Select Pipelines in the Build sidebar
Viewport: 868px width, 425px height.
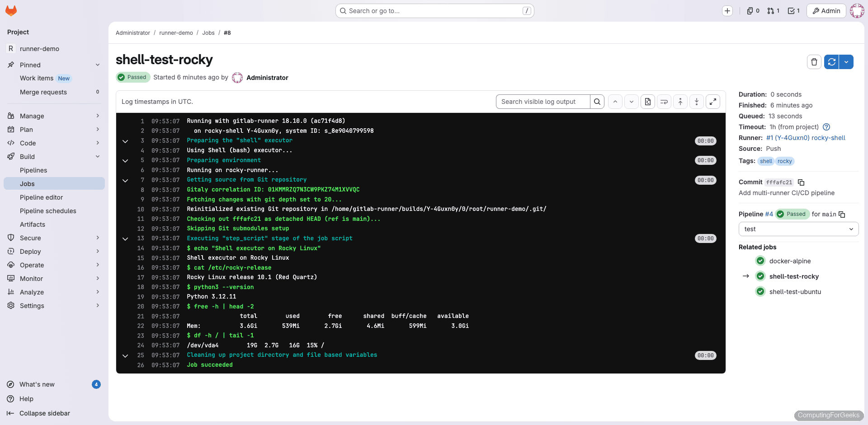[34, 170]
